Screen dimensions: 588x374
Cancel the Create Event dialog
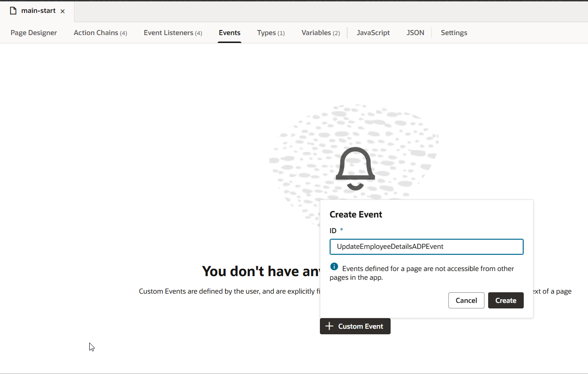466,300
